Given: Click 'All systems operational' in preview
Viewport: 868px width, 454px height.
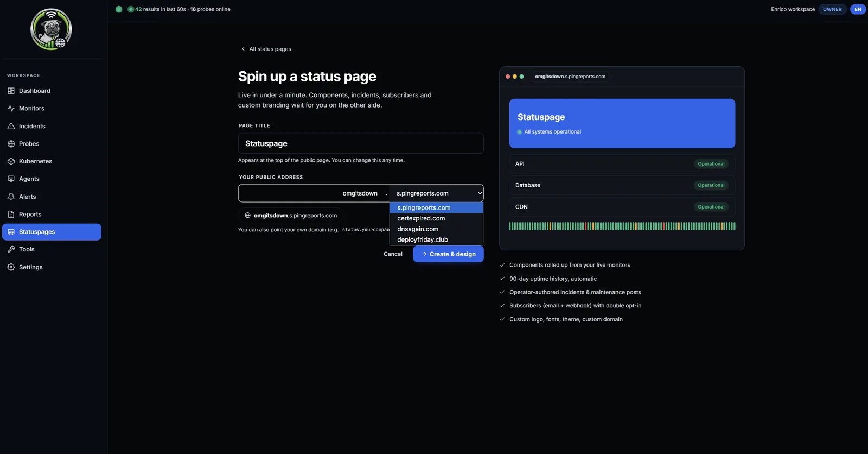Looking at the screenshot, I should [552, 132].
